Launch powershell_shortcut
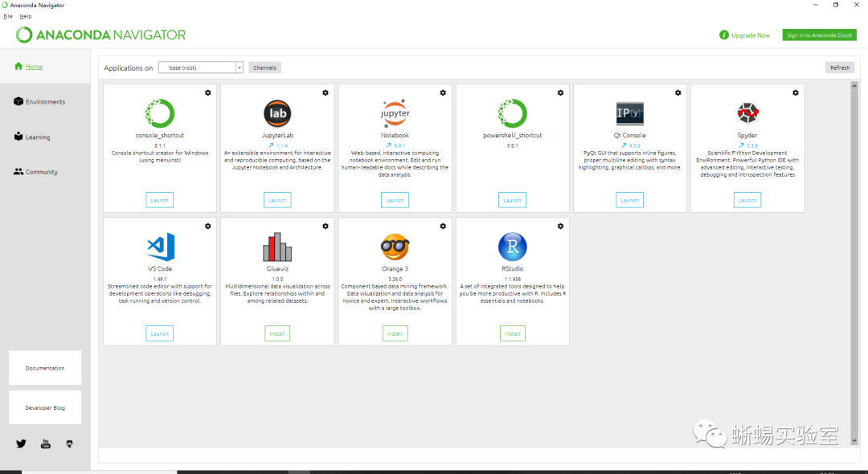 (512, 200)
